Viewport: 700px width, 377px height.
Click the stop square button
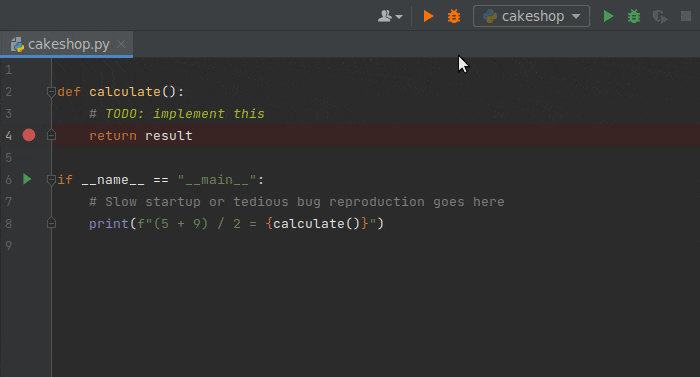point(686,17)
